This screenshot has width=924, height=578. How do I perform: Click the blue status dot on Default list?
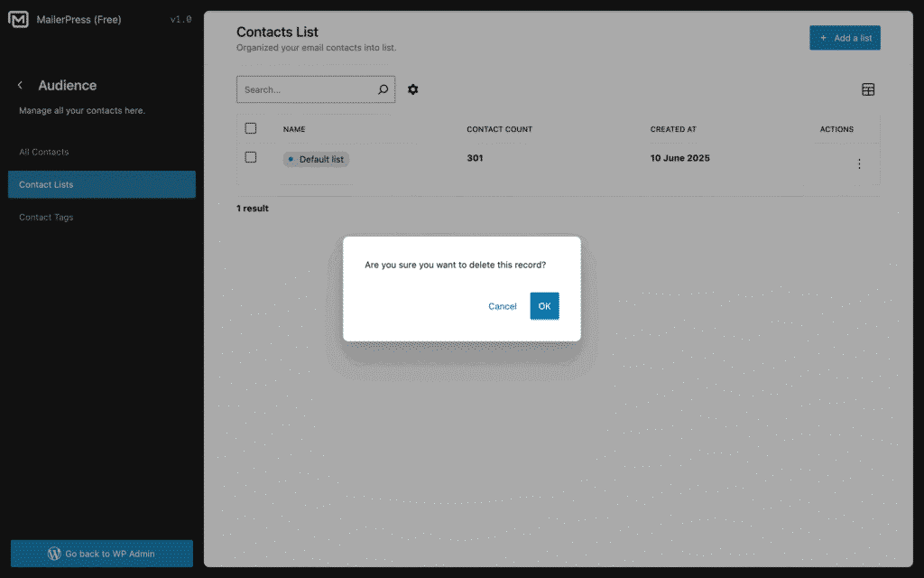click(x=291, y=158)
